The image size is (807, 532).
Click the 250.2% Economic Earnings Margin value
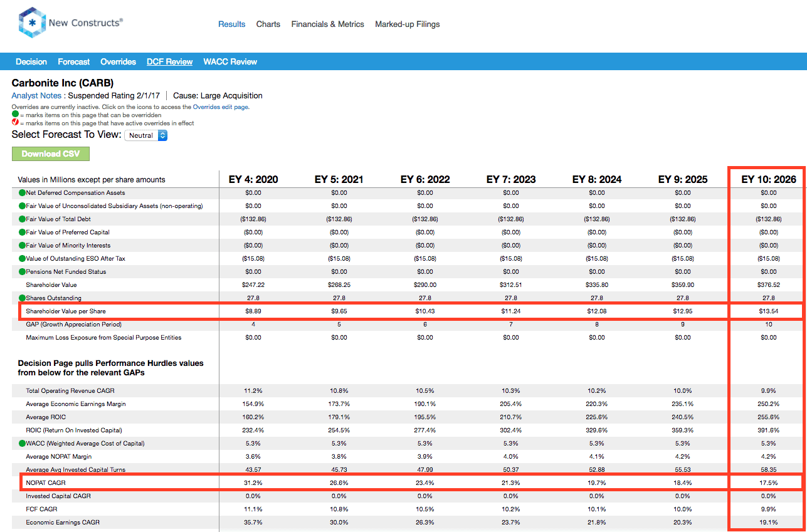[x=769, y=404]
